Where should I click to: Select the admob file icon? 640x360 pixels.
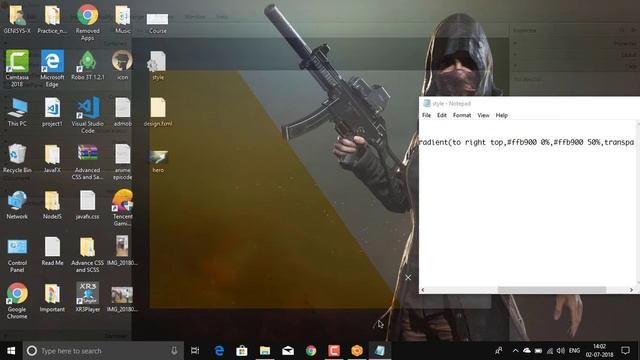pyautogui.click(x=122, y=111)
